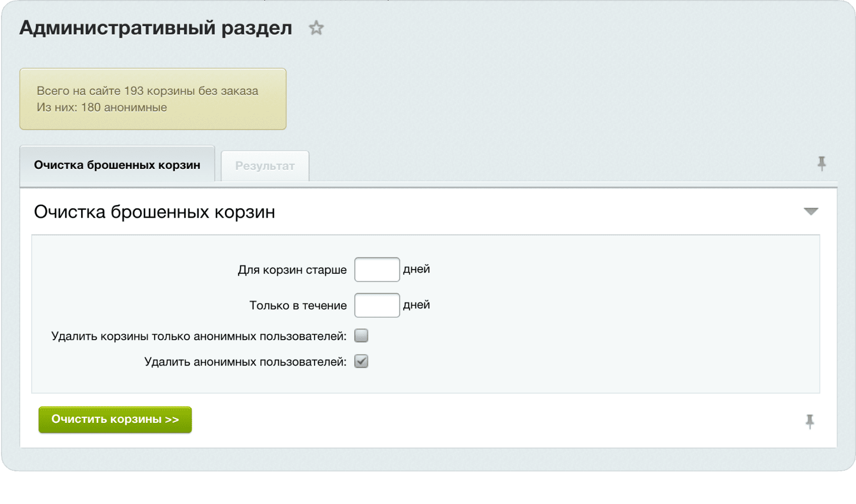Mark page as favorite with the star icon
856x504 pixels.
(x=317, y=28)
